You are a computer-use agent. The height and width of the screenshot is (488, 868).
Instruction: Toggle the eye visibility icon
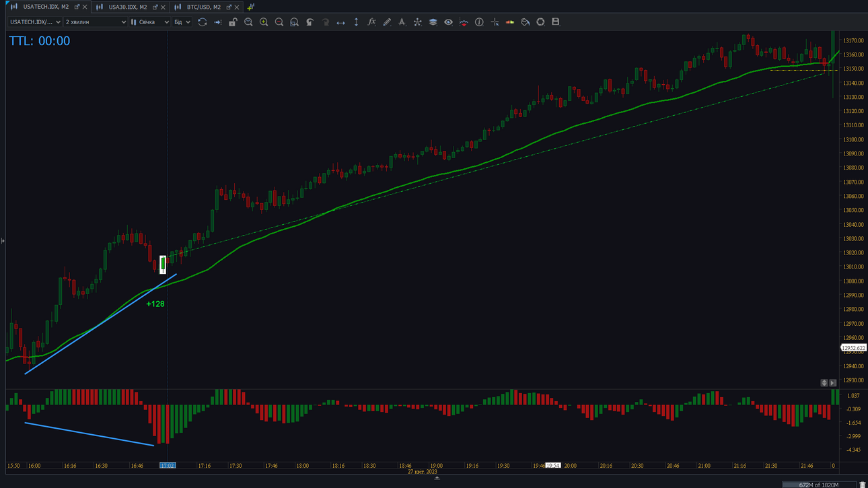(448, 22)
